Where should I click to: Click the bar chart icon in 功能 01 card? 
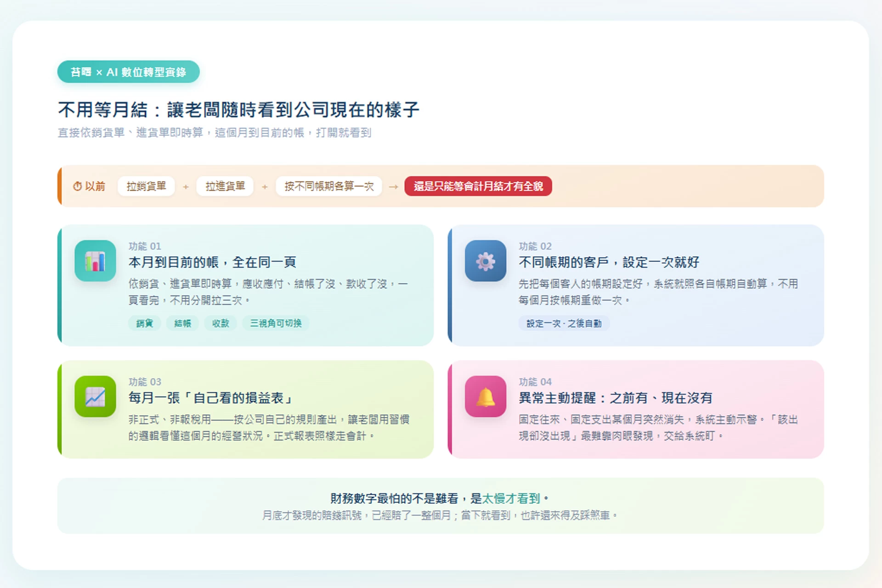[95, 261]
